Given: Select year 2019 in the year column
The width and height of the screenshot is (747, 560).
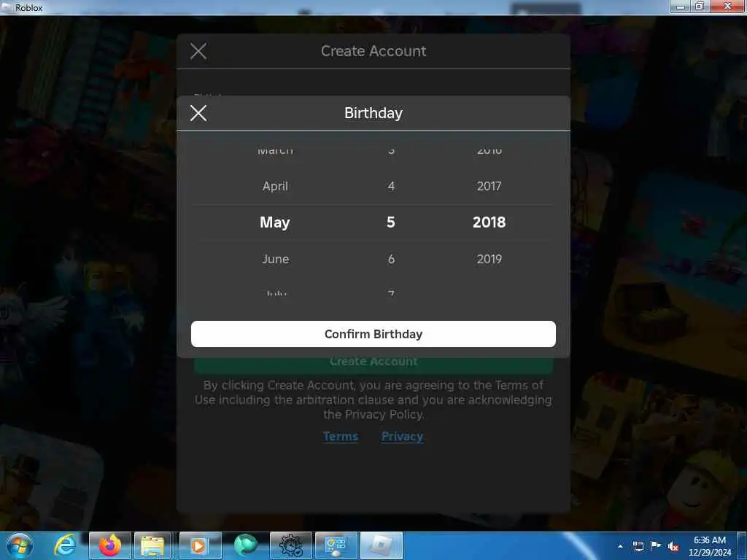Looking at the screenshot, I should tap(489, 259).
